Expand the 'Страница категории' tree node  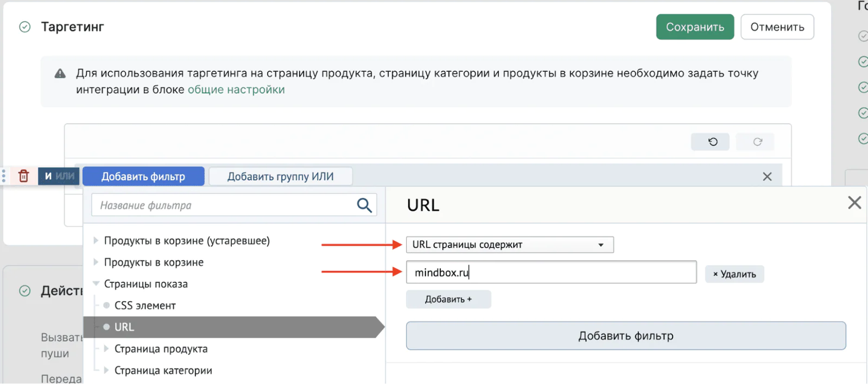point(106,370)
